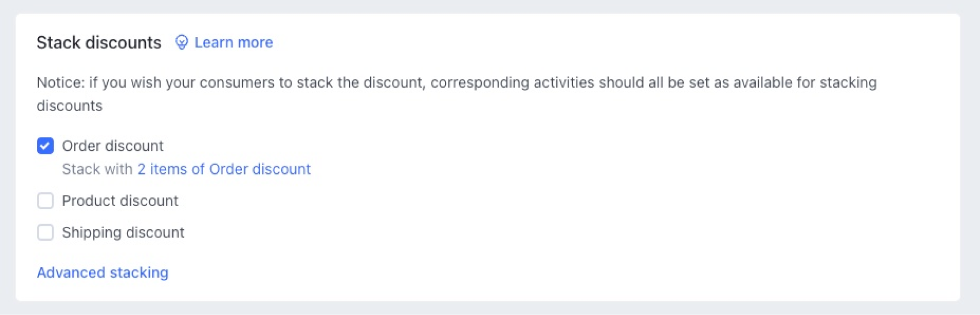Image resolution: width=980 pixels, height=315 pixels.
Task: Enable the Product discount checkbox
Action: pyautogui.click(x=46, y=200)
